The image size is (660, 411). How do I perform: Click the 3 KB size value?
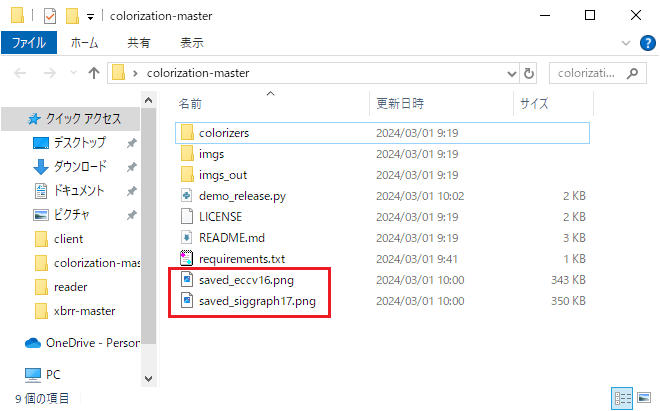[575, 238]
